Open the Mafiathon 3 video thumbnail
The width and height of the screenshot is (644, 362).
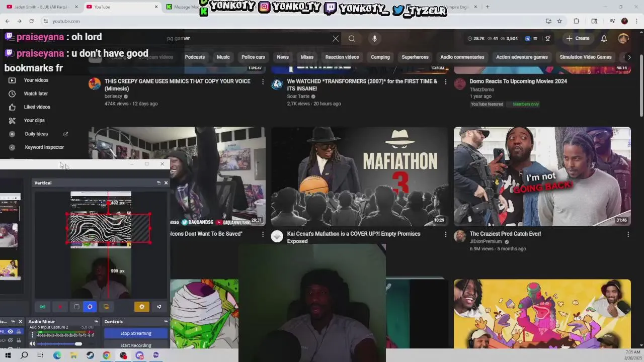(359, 176)
